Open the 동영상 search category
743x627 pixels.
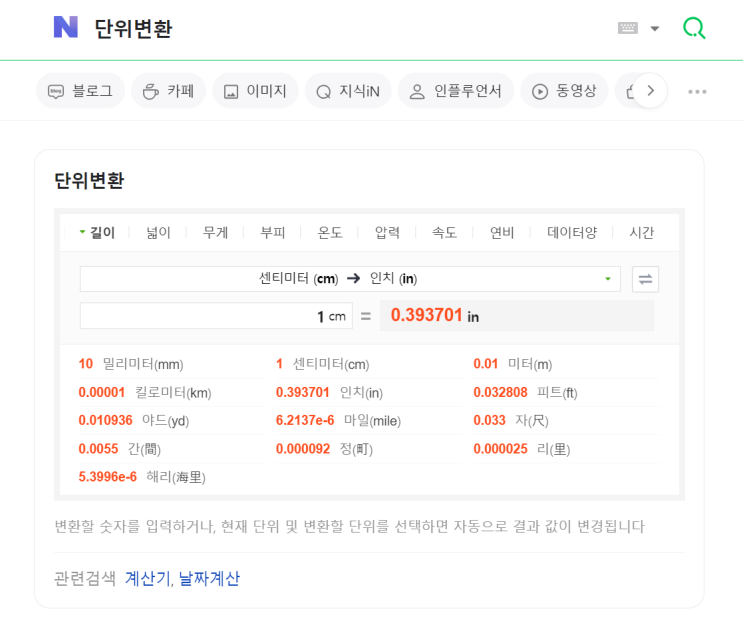pos(564,91)
